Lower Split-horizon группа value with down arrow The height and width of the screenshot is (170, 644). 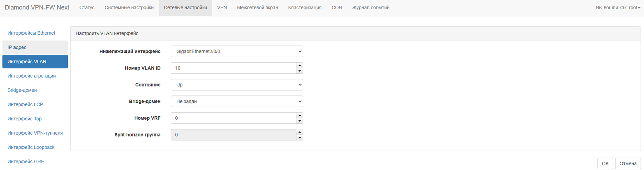click(x=299, y=137)
